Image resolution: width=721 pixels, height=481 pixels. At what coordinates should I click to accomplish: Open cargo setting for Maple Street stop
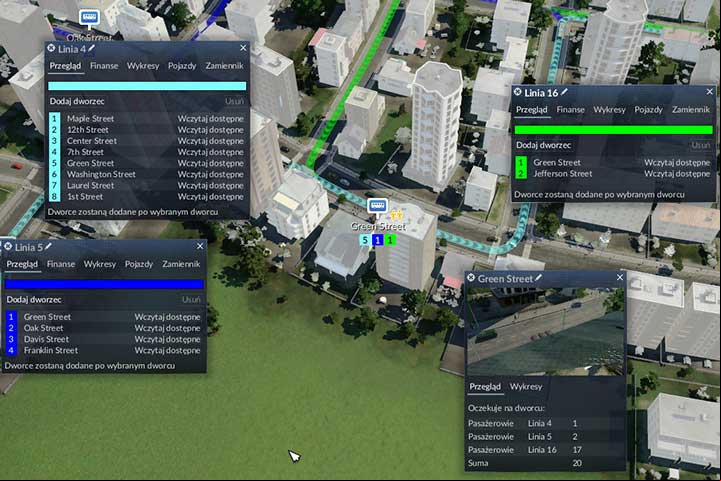tap(211, 119)
